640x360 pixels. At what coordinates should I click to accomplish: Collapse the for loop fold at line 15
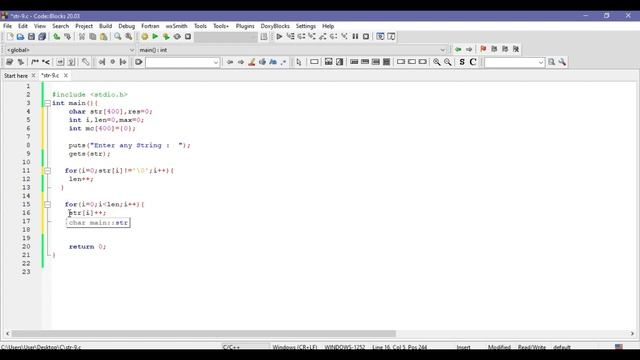[x=47, y=204]
